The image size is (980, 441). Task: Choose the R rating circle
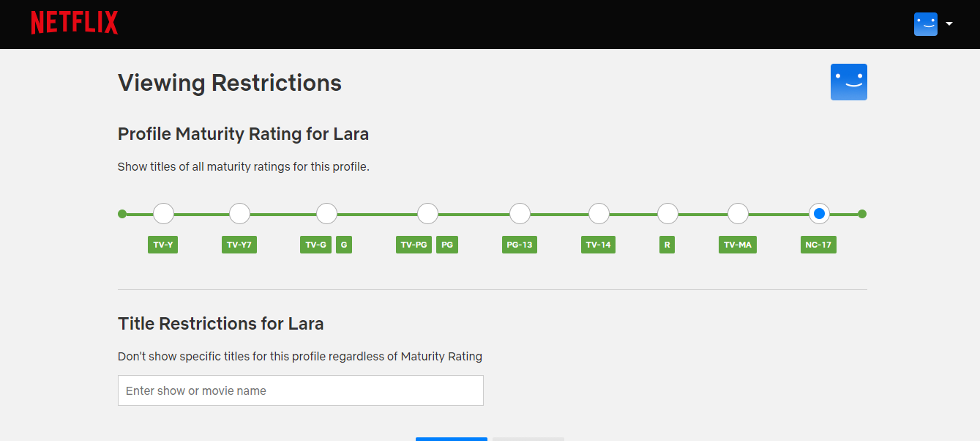point(667,214)
